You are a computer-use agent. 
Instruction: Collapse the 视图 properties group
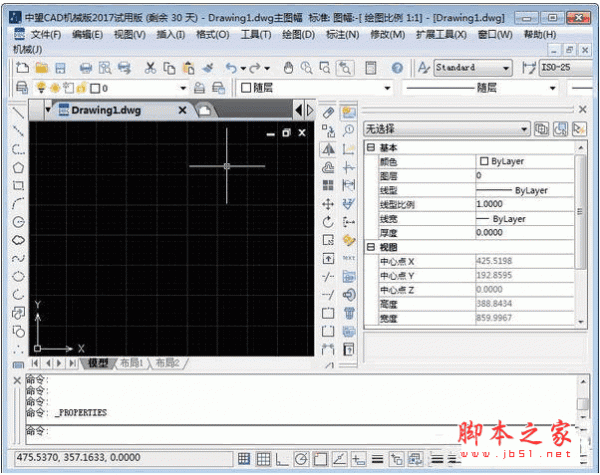[370, 247]
